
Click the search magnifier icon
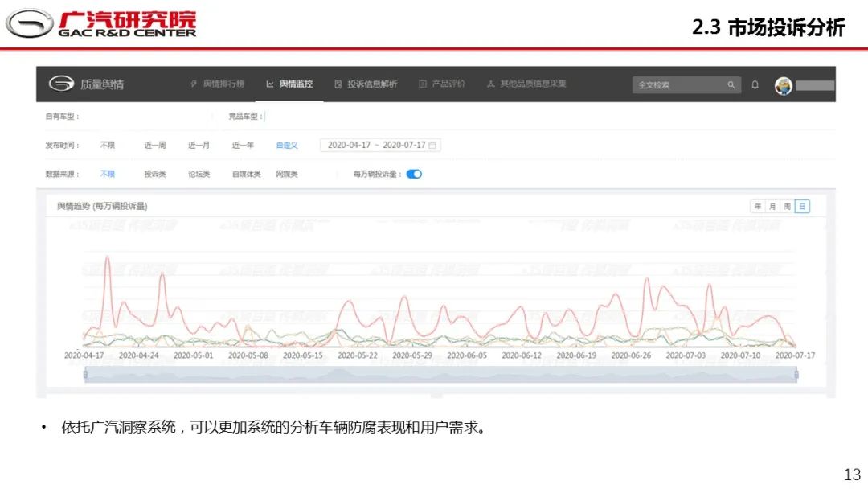point(731,84)
